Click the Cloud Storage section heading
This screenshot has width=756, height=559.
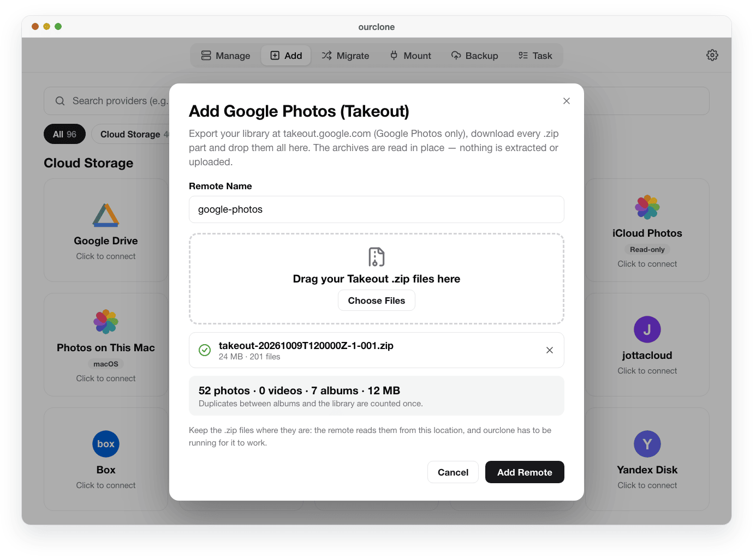pos(88,163)
